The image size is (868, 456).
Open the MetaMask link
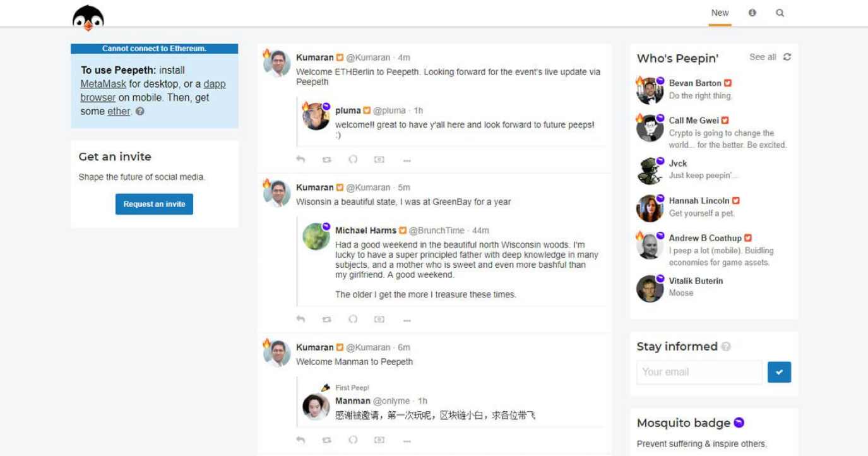pyautogui.click(x=102, y=83)
